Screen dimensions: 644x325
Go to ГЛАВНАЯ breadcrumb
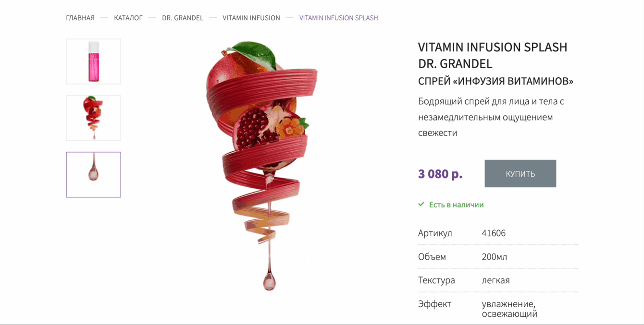click(x=80, y=18)
